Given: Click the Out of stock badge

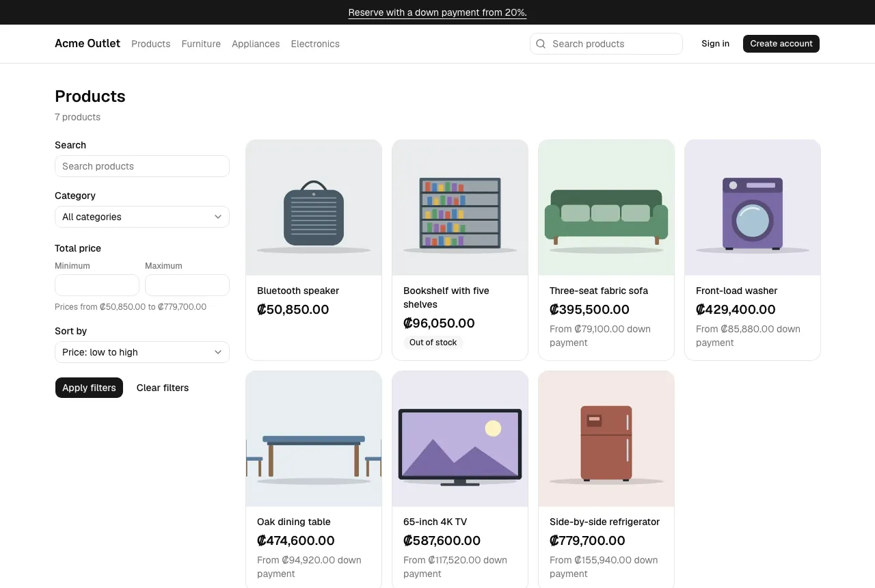Looking at the screenshot, I should [x=433, y=343].
